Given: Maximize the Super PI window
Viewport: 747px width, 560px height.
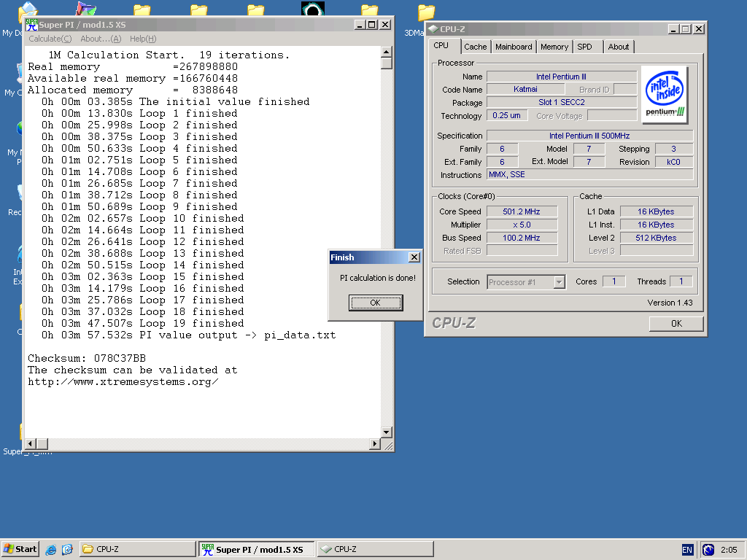Looking at the screenshot, I should pos(372,25).
